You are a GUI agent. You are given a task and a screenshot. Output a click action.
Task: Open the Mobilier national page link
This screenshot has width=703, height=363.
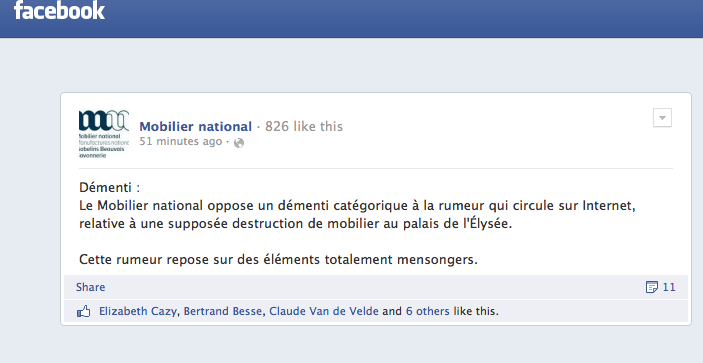(195, 126)
